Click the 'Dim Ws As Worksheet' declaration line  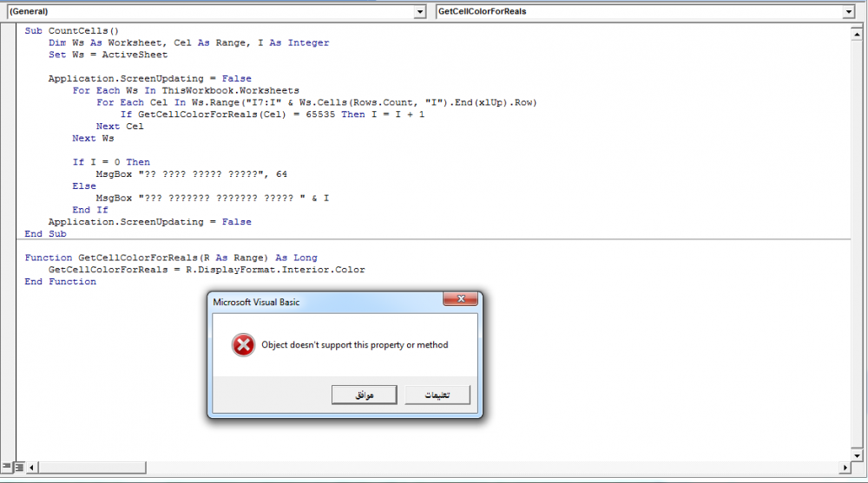188,42
